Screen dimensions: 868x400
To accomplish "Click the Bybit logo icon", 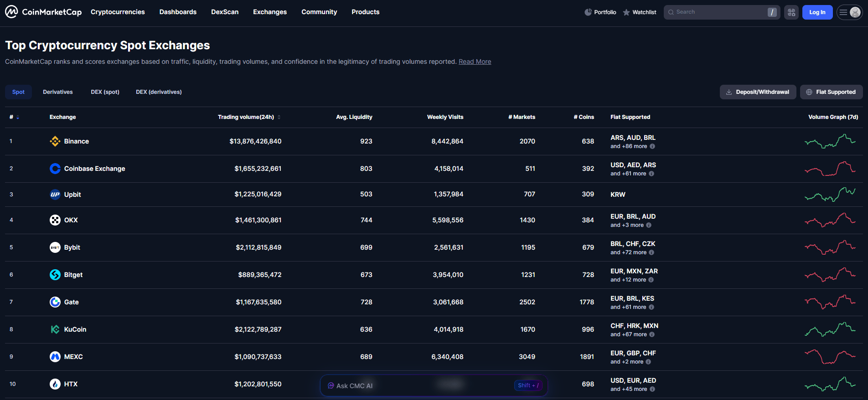I will (x=55, y=247).
